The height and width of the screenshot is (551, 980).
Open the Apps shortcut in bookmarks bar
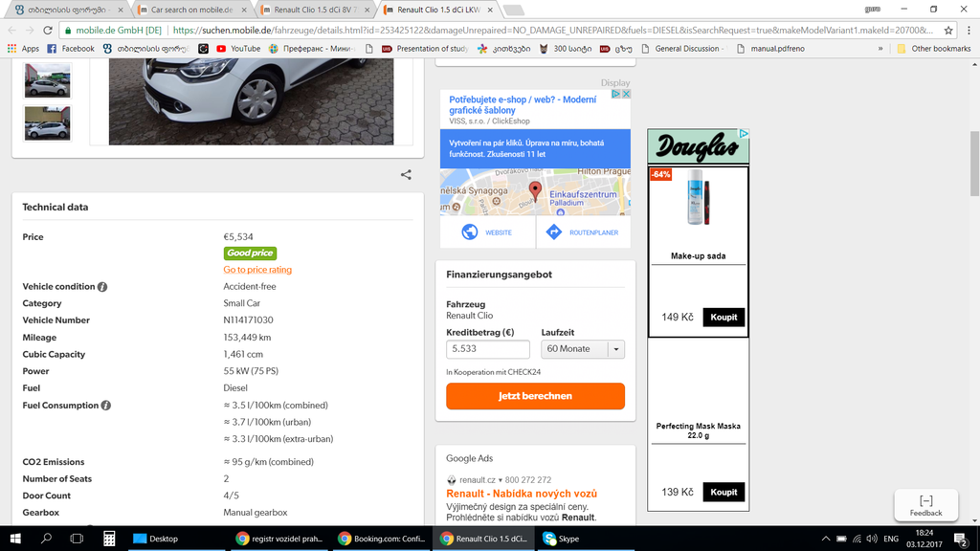[23, 49]
